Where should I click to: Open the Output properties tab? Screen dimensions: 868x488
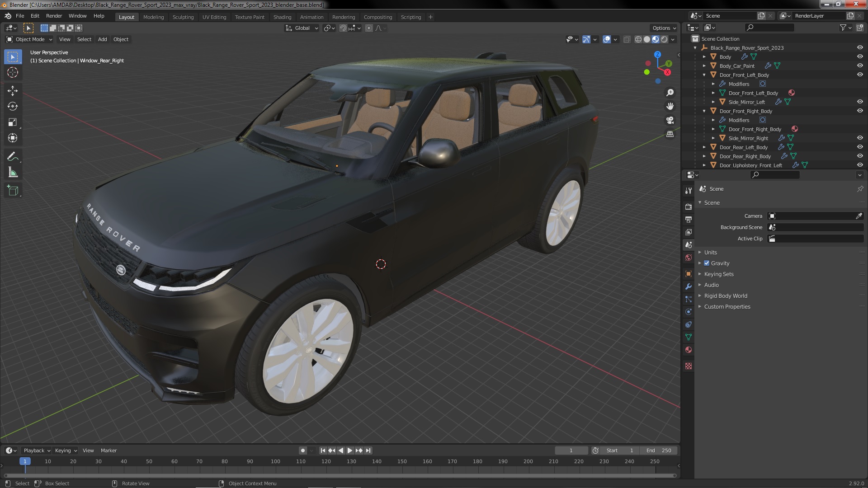click(688, 219)
